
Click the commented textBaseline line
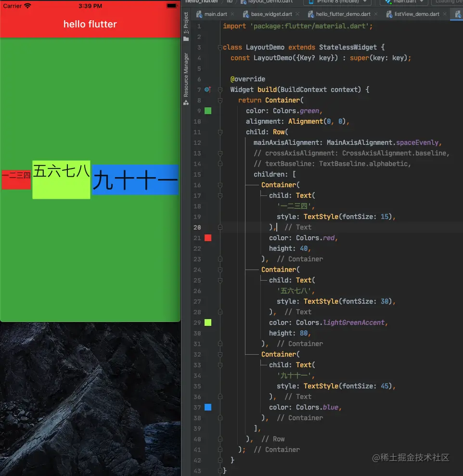tap(332, 164)
